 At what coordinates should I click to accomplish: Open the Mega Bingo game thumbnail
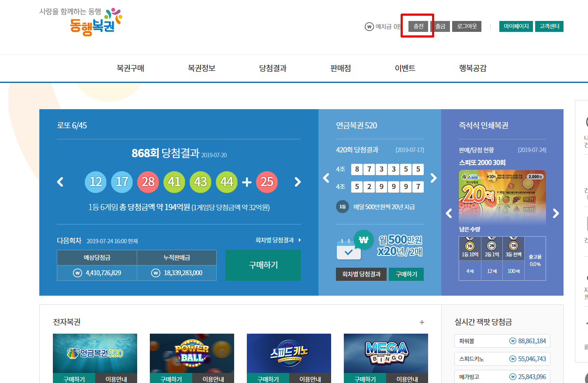(x=386, y=353)
